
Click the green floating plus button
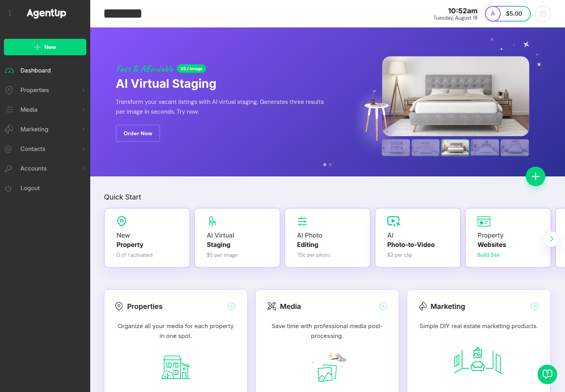(x=536, y=176)
